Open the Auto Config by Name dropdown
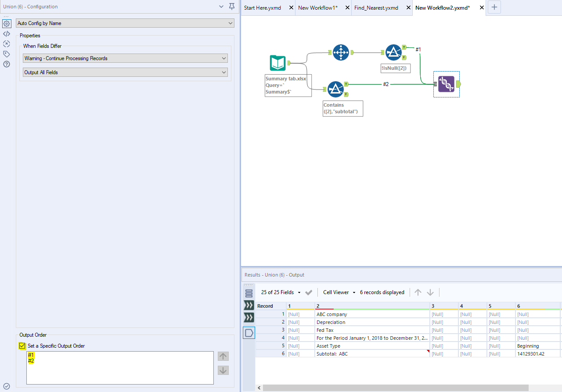 tap(230, 23)
